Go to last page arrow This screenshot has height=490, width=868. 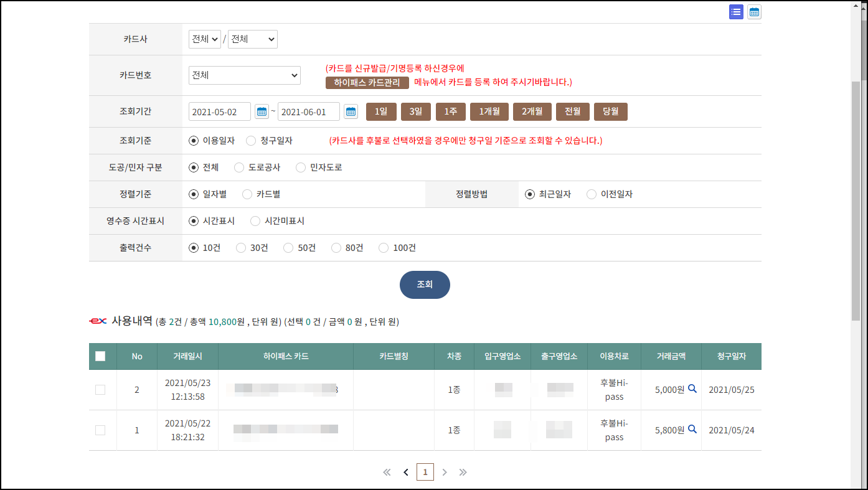(x=463, y=472)
